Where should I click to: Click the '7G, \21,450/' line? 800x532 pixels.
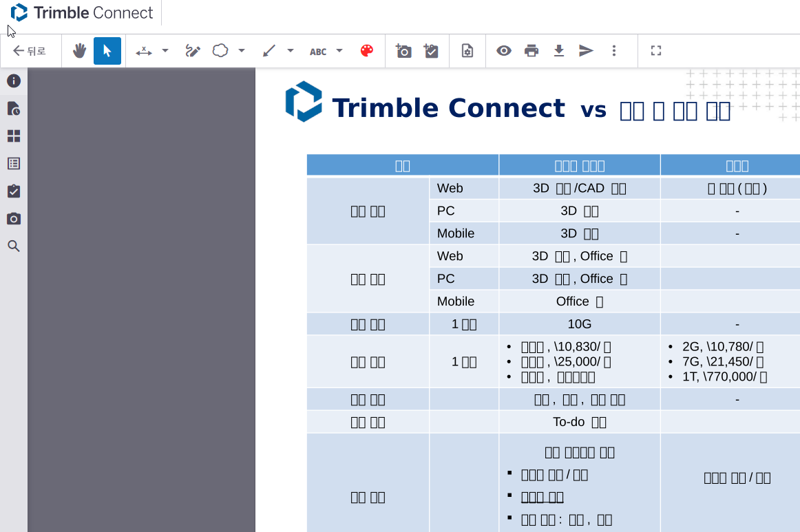[722, 361]
